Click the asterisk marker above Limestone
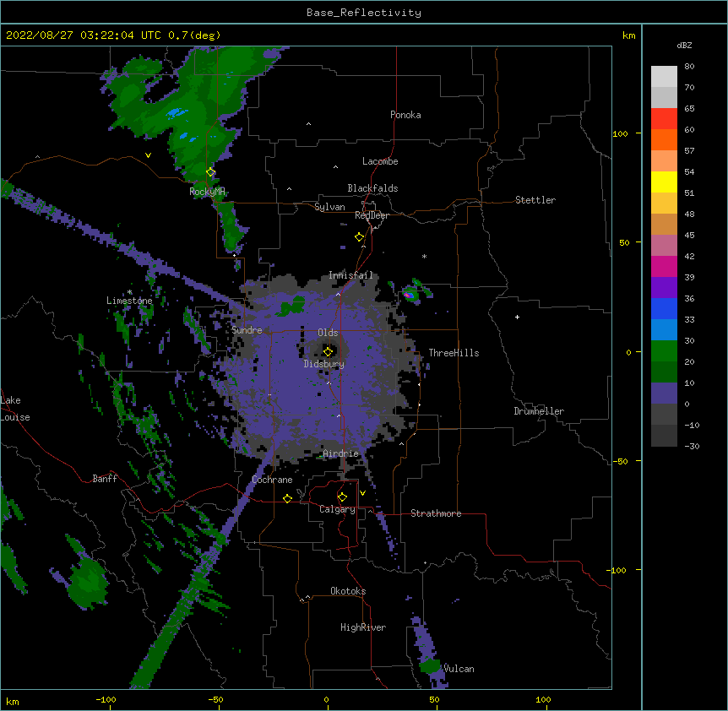Screen dimensions: 728x711 coord(130,292)
